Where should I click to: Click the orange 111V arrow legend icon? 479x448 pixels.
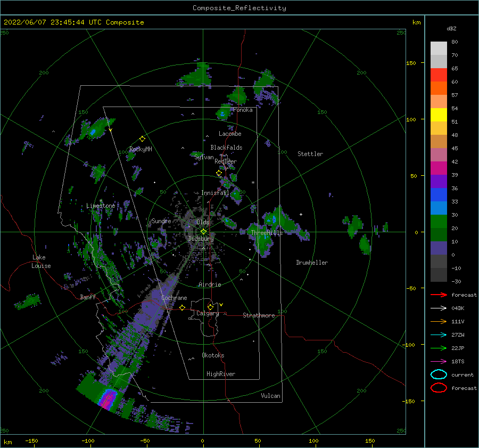click(439, 321)
